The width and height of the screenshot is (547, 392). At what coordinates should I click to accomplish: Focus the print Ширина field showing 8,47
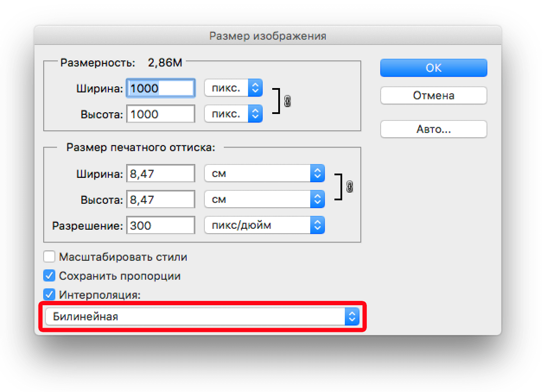tap(161, 174)
